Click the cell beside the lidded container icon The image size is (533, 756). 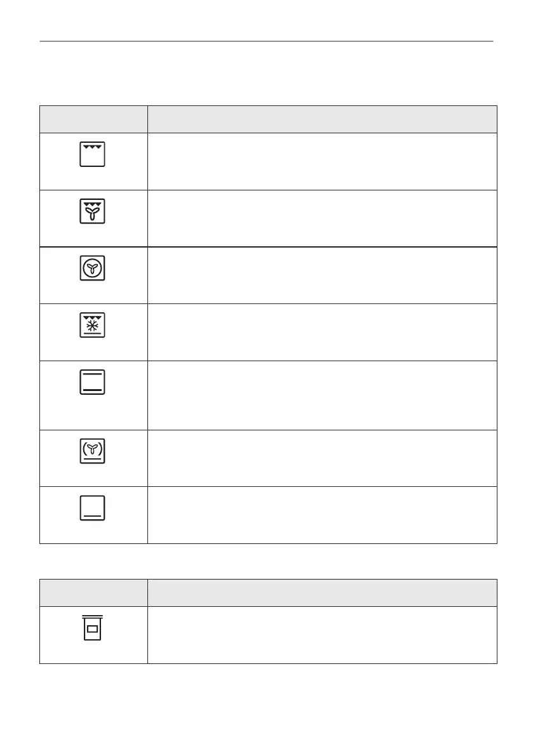pos(322,635)
